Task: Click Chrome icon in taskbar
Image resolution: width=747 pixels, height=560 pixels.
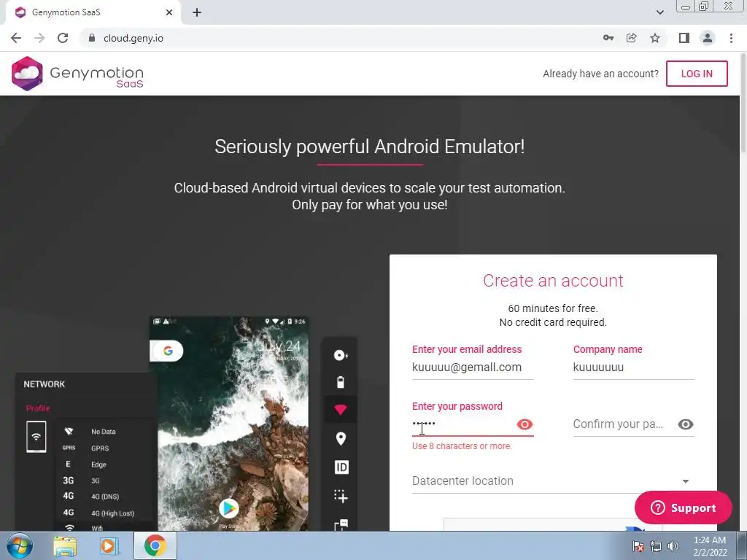Action: click(x=155, y=545)
